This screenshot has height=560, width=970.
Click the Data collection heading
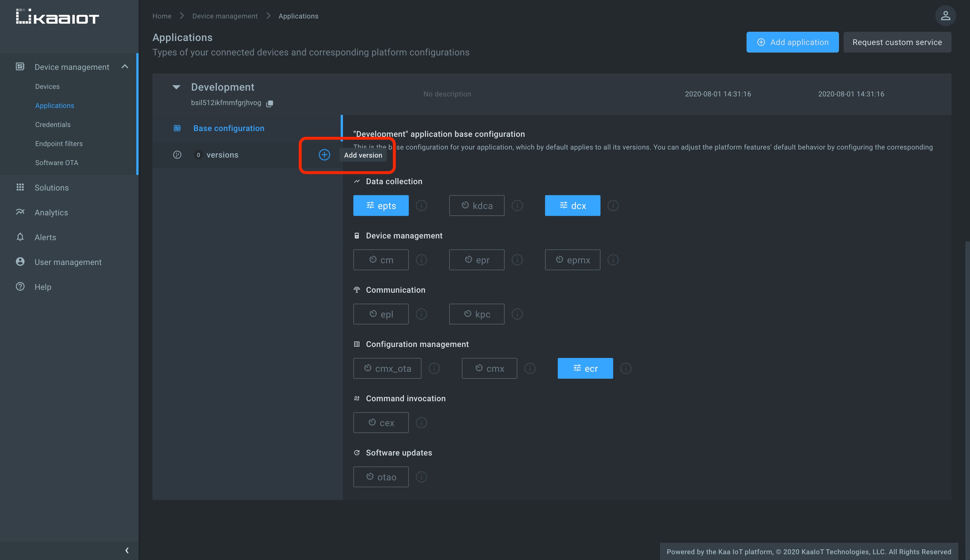pyautogui.click(x=394, y=181)
